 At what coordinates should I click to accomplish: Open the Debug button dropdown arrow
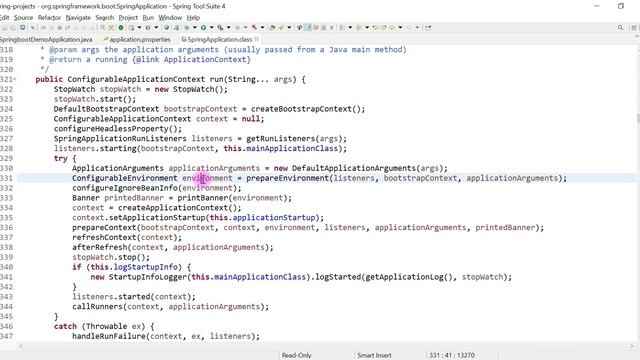click(195, 28)
